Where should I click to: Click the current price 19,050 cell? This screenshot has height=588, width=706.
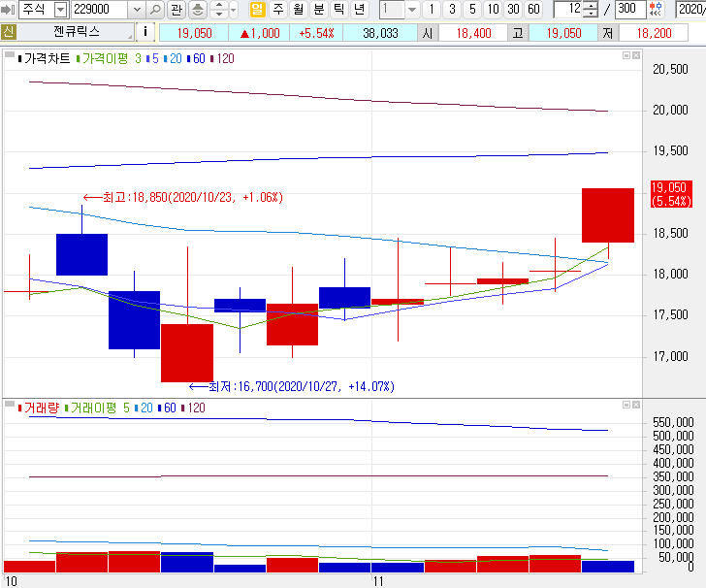coord(194,33)
